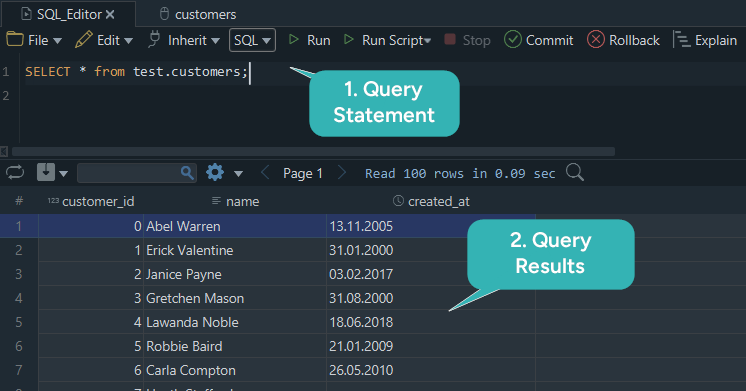
Task: Click the date 31.08.2000
Action: 361,298
